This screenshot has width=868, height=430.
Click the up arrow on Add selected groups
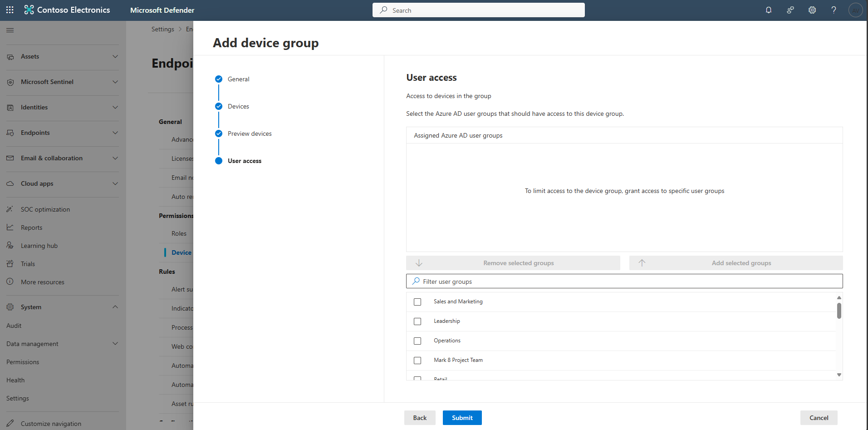tap(642, 263)
